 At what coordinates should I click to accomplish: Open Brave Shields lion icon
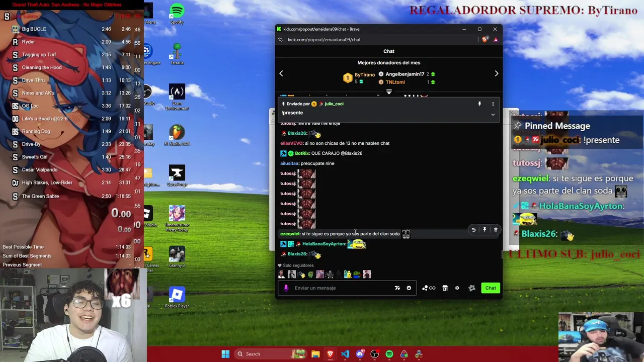pyautogui.click(x=485, y=40)
